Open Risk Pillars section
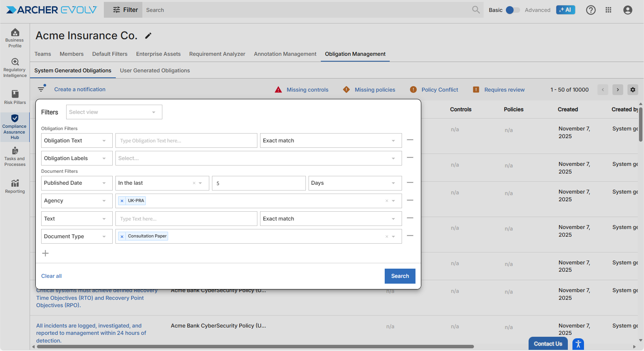 [x=15, y=97]
